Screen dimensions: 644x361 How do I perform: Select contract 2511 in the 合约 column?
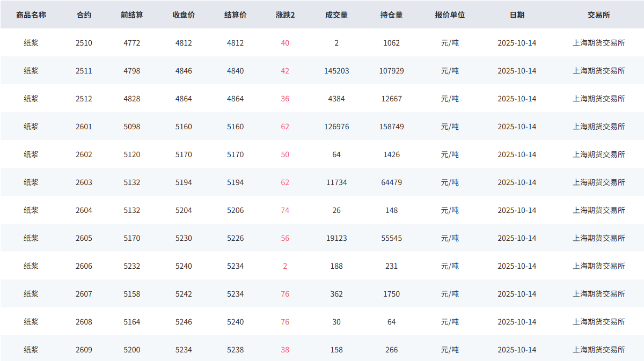(x=84, y=71)
